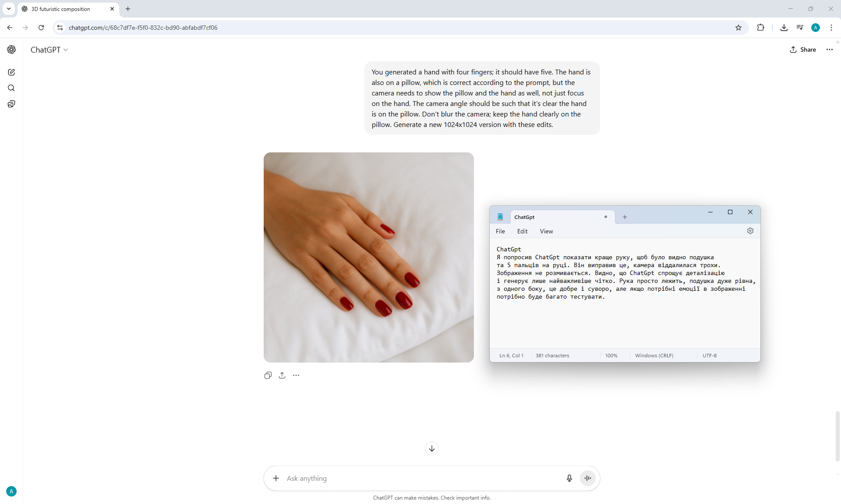This screenshot has width=841, height=504.
Task: Open the library images icon in sidebar
Action: click(x=11, y=104)
